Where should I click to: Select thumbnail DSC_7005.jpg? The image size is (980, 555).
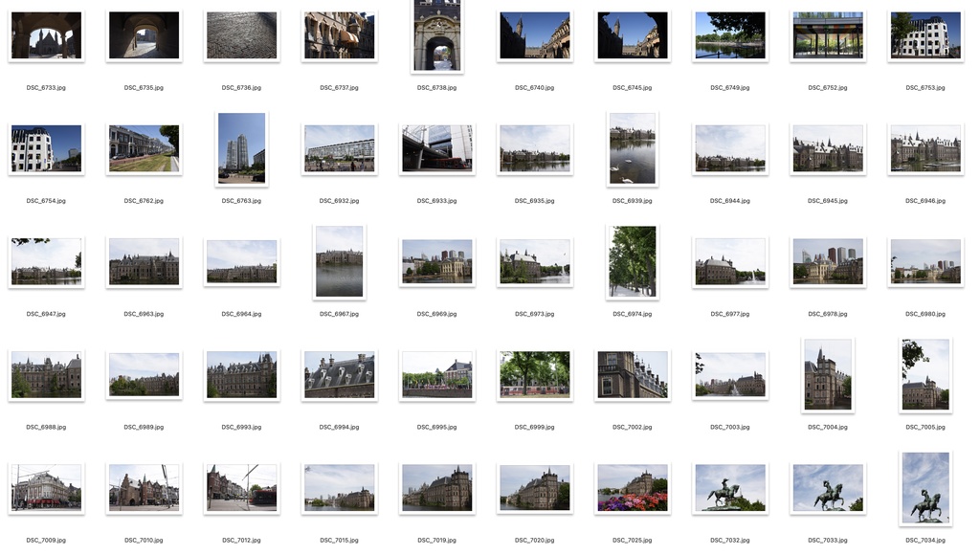(x=925, y=375)
